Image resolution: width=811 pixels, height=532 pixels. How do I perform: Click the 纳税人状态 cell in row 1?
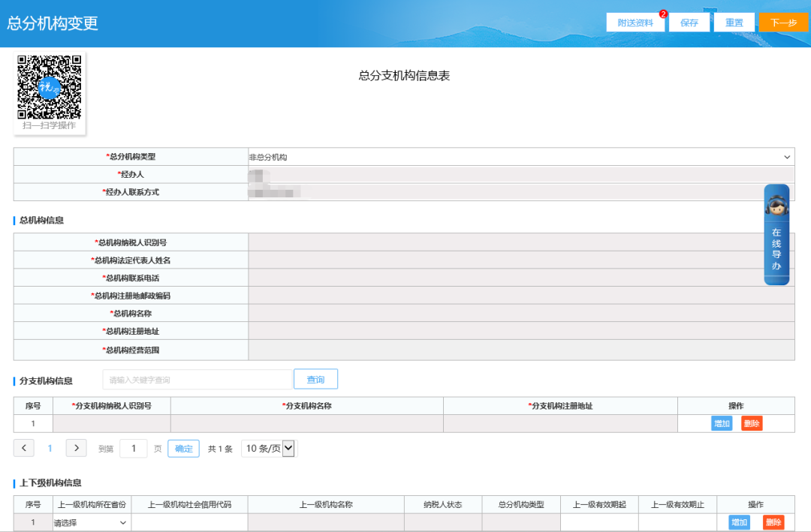443,522
